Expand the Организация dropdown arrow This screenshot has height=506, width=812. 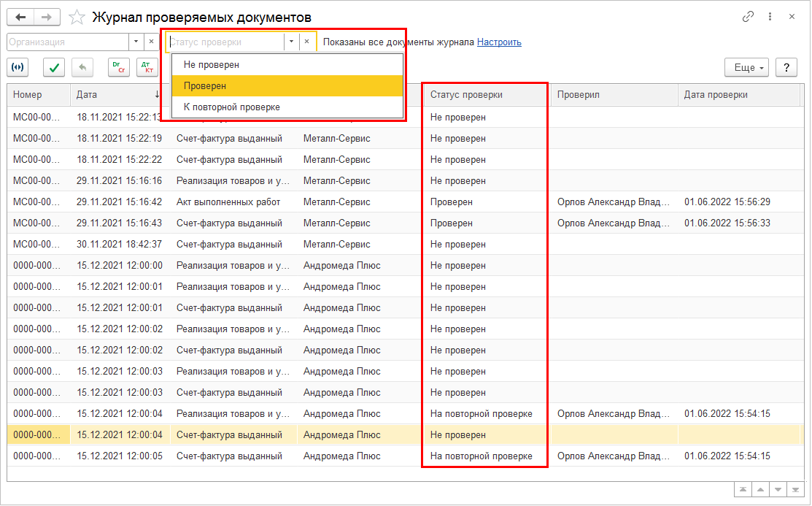click(136, 42)
